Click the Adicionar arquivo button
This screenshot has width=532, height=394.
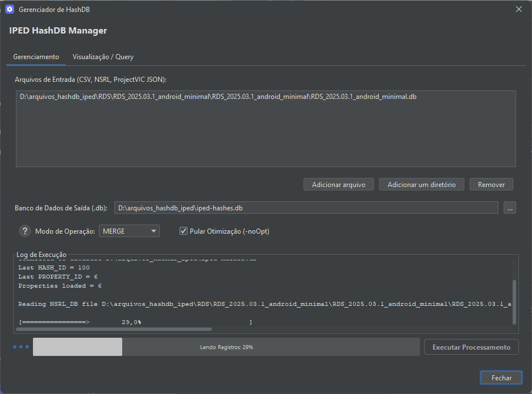[x=338, y=184]
